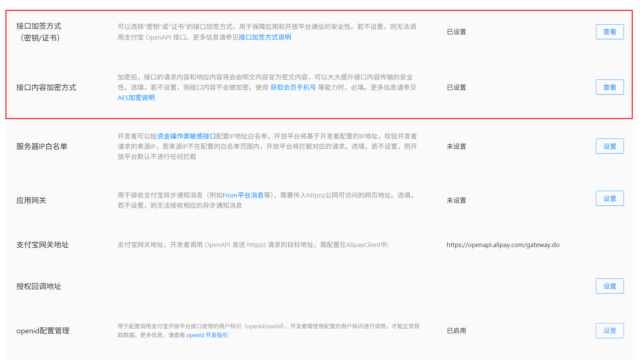Open the 接口加签方式说明 link
Viewport: 644px width, 360px height.
[265, 37]
